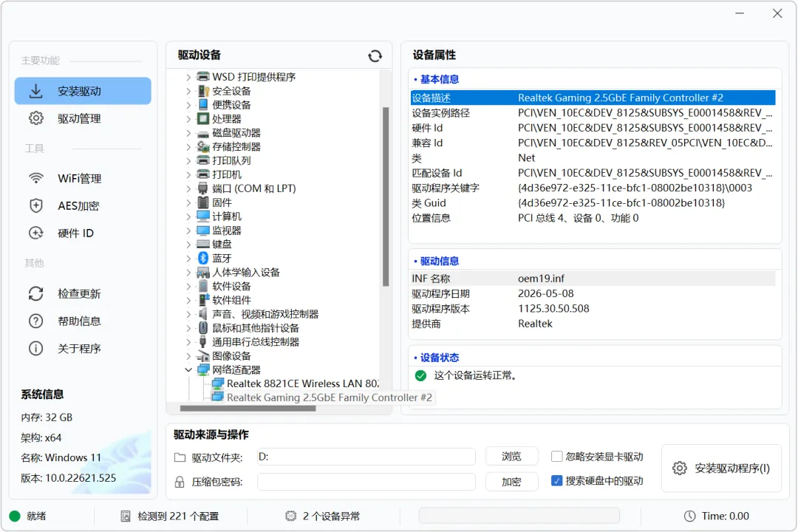Collapse the 网络适配器 node
This screenshot has height=532, width=798.
click(188, 369)
